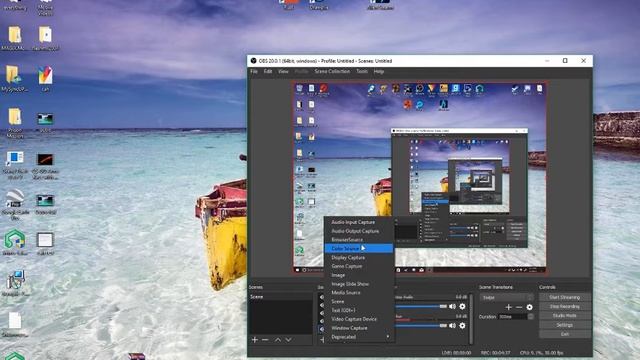Viewport: 640px width, 360px height.
Task: Select Game Capture in the add source menu
Action: tap(359, 266)
